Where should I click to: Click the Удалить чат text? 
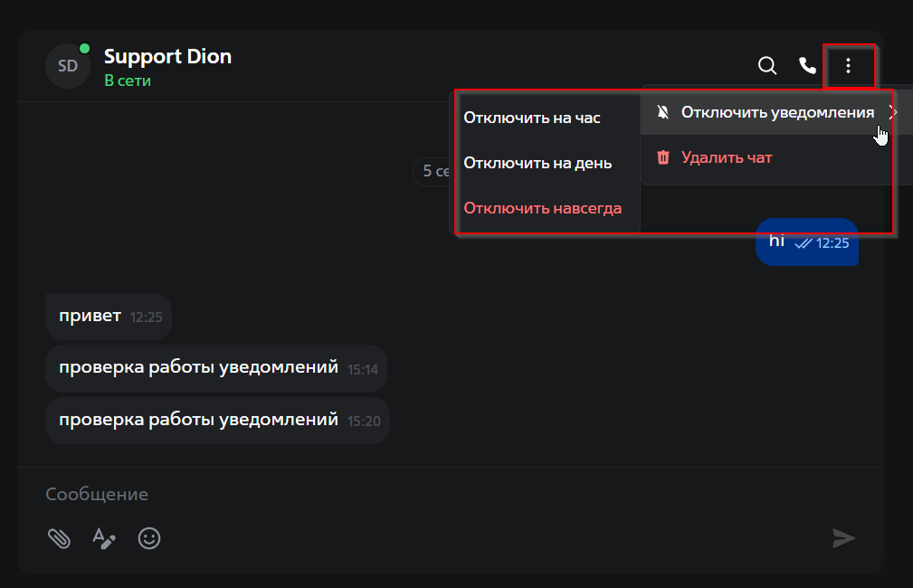coord(727,157)
